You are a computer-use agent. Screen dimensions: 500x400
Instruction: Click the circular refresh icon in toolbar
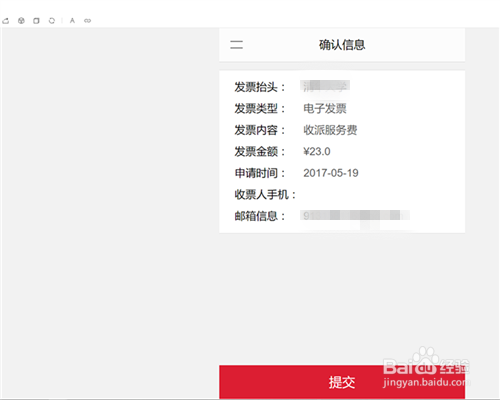pos(52,21)
